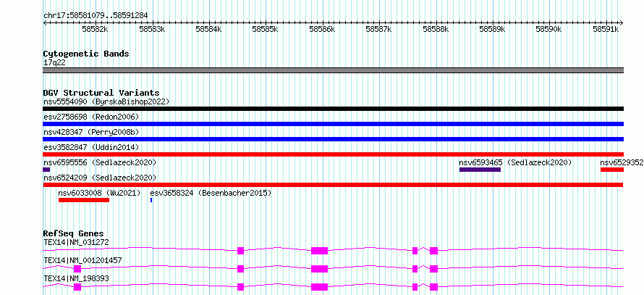Click the DGV Structural Variants track title
644x295 pixels.
tap(101, 93)
